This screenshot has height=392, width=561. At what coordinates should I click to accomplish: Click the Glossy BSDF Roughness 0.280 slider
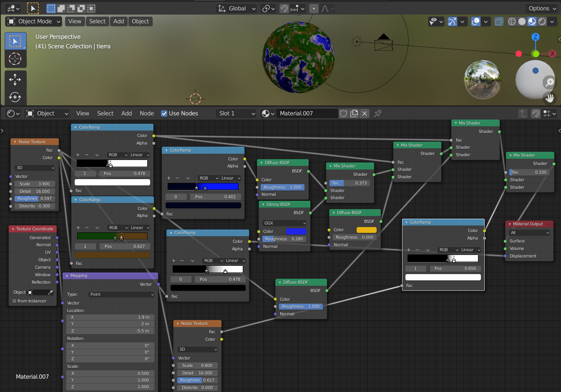(284, 239)
